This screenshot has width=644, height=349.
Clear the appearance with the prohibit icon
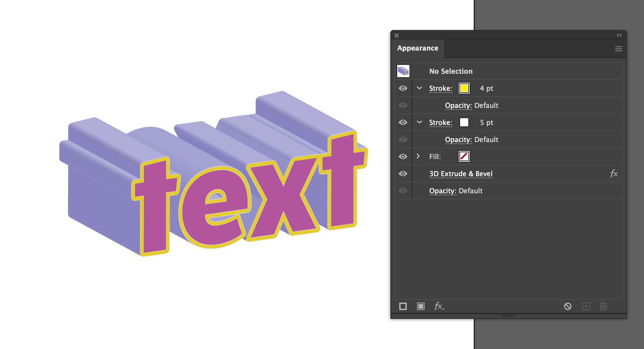(x=568, y=306)
